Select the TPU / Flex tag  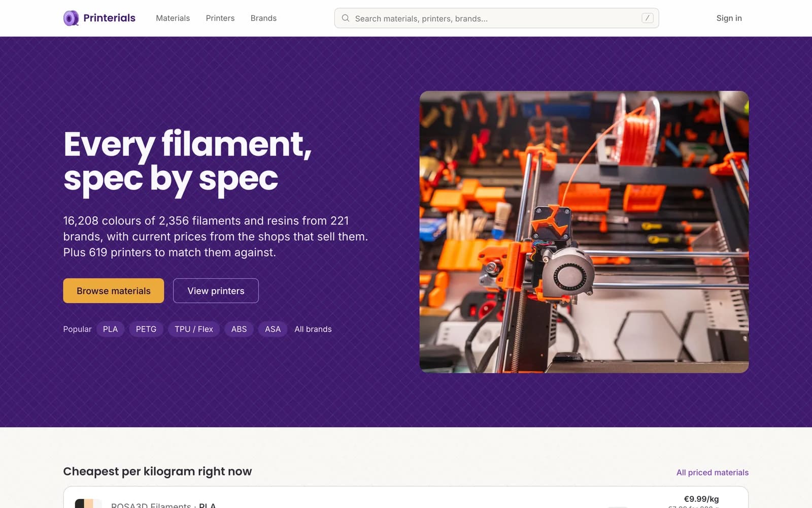194,329
